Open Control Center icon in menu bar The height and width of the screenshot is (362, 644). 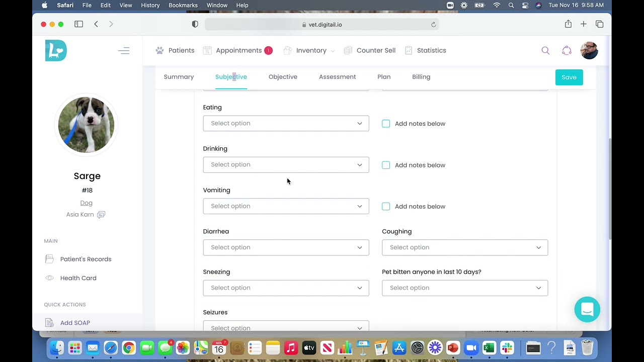[525, 5]
